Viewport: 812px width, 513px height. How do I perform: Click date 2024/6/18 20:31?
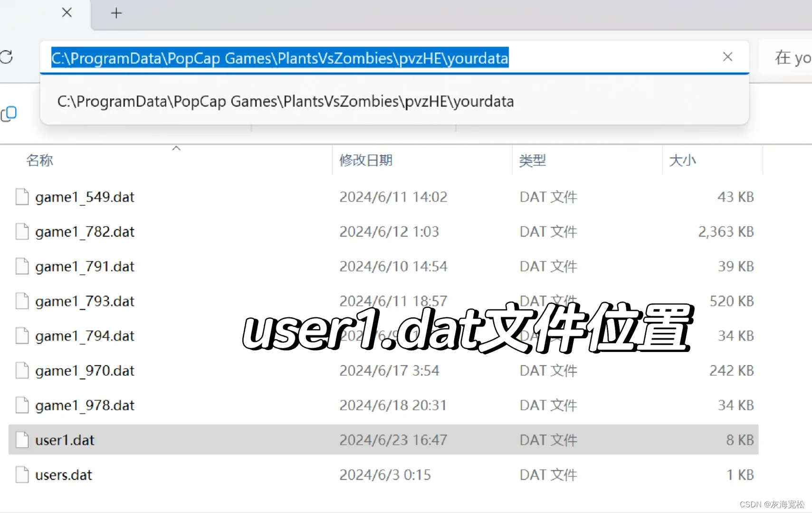(x=393, y=405)
